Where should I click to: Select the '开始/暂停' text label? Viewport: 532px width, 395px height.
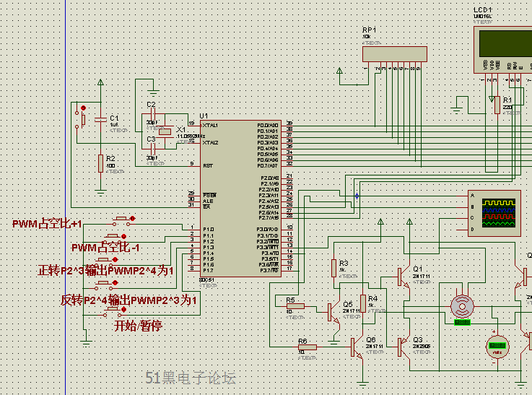click(138, 326)
